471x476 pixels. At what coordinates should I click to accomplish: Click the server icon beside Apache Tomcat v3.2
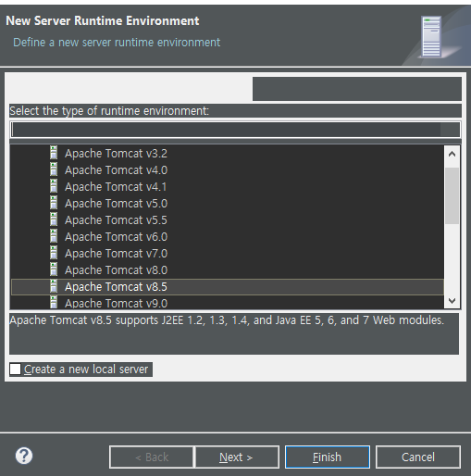tap(54, 153)
